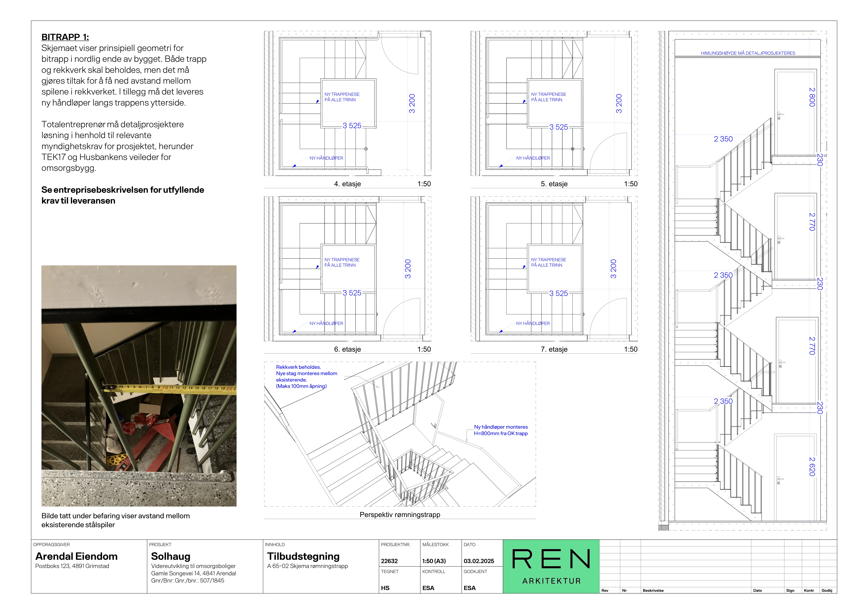
Task: Click the 'BITRAPP 1:' heading
Action: tap(65, 37)
